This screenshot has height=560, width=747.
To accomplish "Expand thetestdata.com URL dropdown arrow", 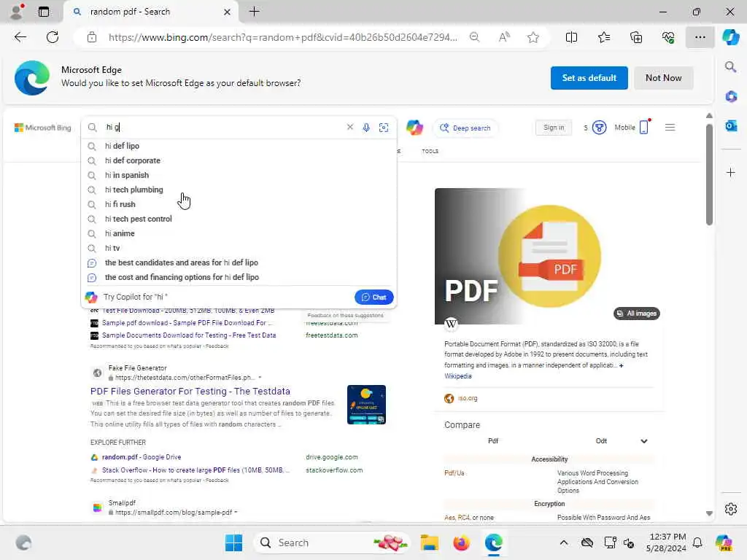I will 260,378.
